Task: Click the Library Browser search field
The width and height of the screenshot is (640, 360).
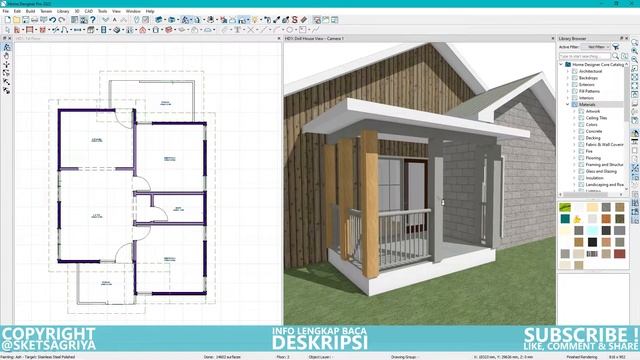Action: tap(584, 56)
